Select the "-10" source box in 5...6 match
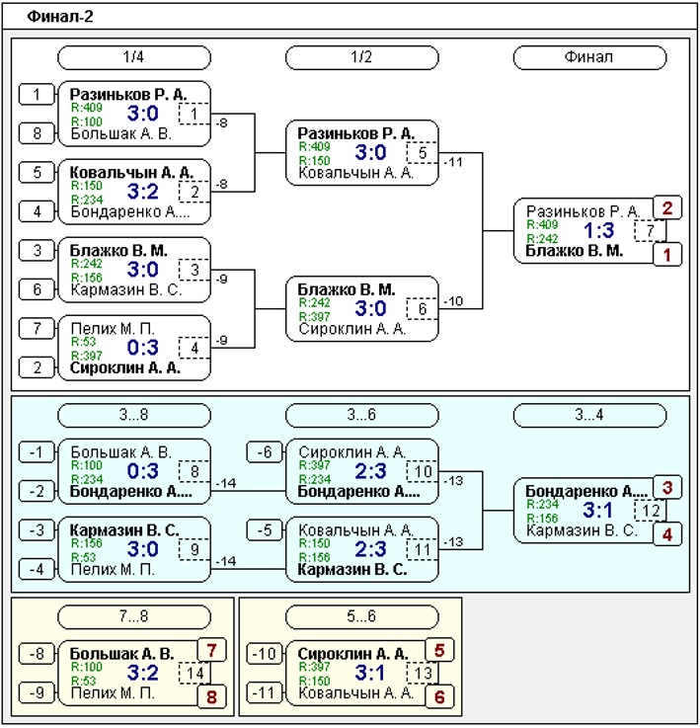This screenshot has width=700, height=728. (x=265, y=654)
